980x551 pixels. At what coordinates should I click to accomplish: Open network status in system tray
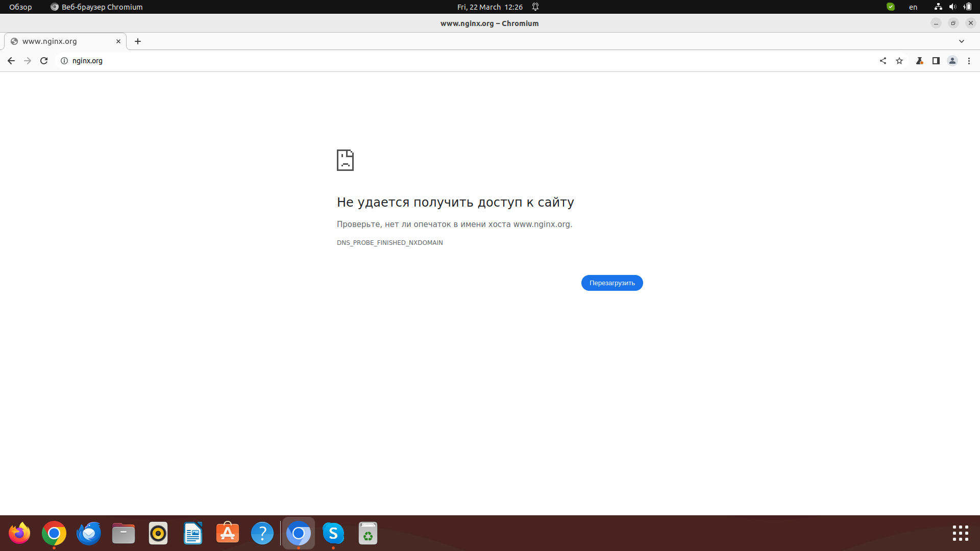[x=938, y=7]
